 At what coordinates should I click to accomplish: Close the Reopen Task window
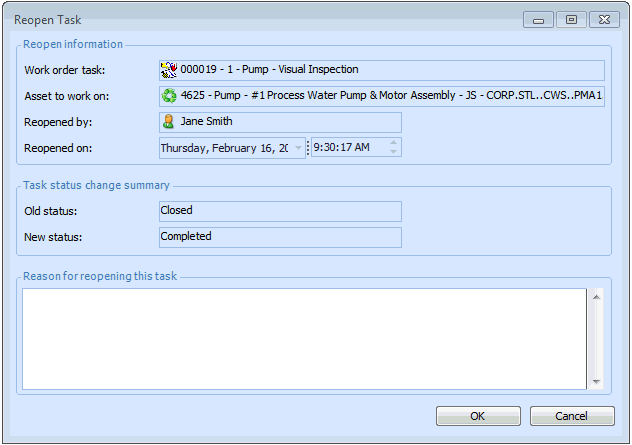coord(604,19)
